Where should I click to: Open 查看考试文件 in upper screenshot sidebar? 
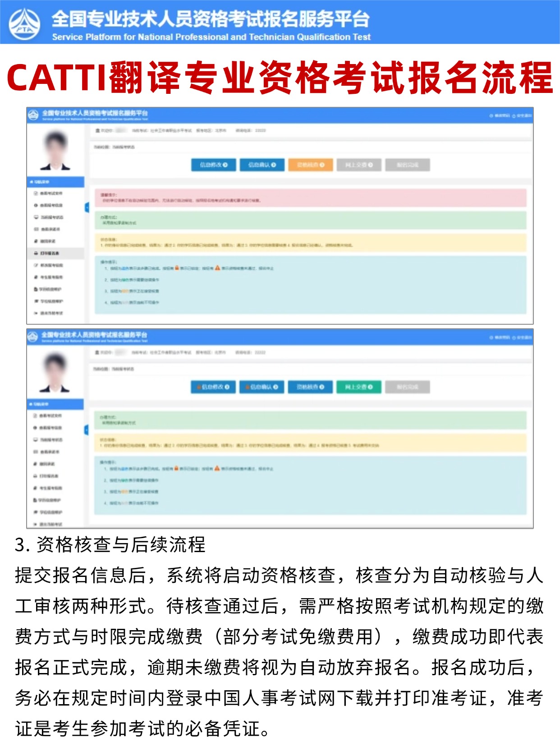point(49,193)
